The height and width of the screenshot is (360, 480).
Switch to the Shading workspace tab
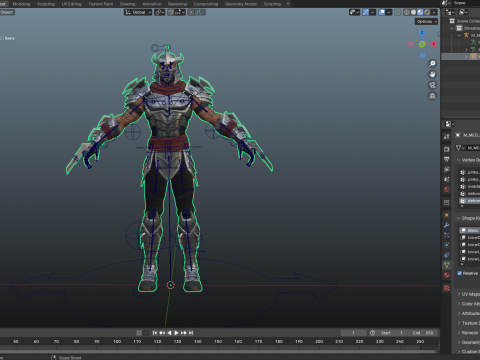point(128,4)
